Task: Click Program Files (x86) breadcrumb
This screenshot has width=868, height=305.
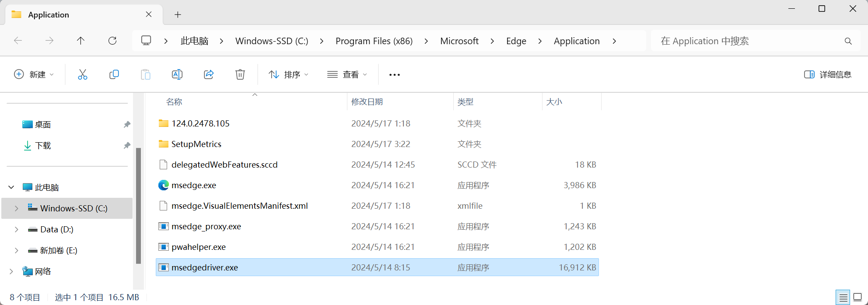Action: (x=374, y=41)
